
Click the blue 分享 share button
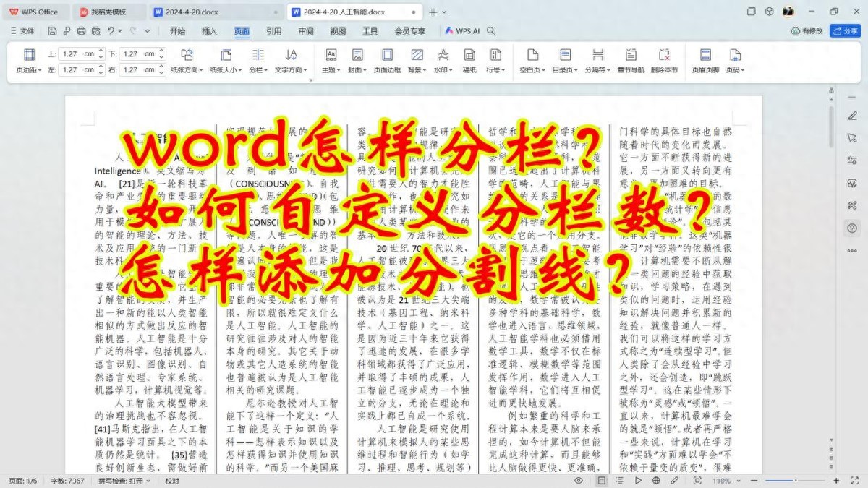844,31
